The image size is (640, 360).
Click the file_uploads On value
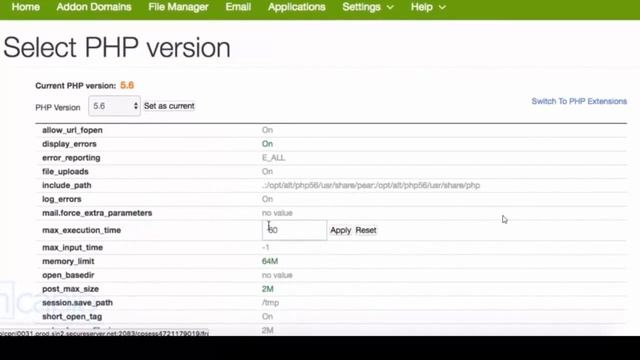(267, 172)
